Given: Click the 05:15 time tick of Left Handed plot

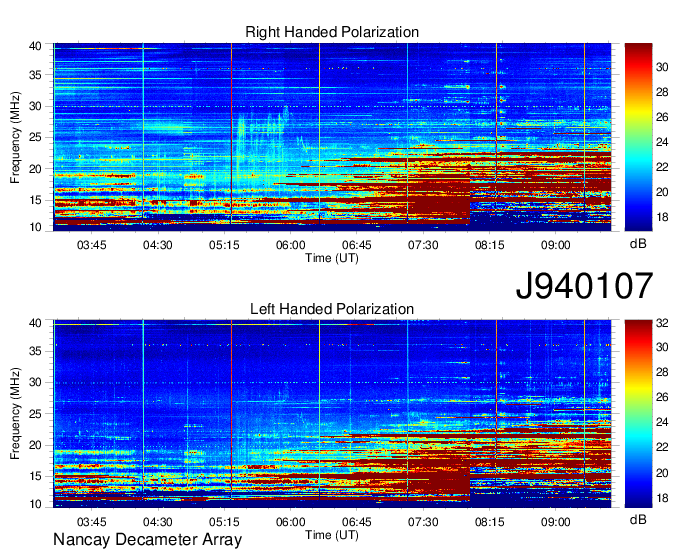Looking at the screenshot, I should (224, 522).
